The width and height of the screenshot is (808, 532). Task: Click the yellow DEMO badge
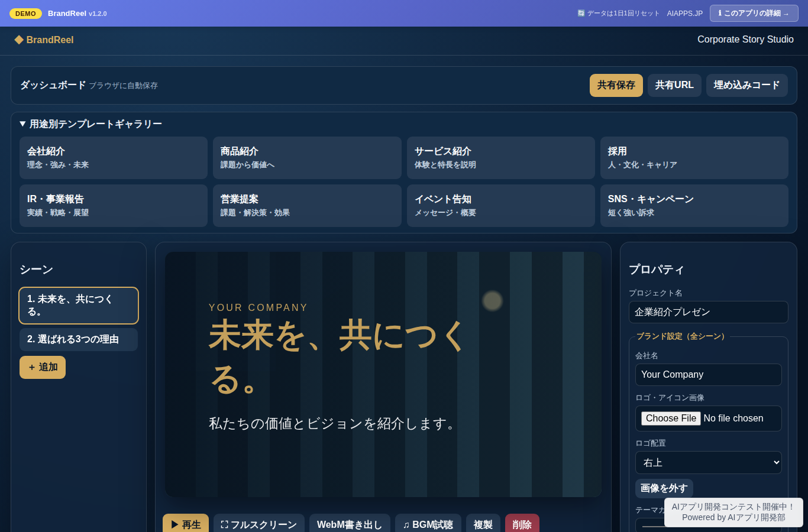25,14
